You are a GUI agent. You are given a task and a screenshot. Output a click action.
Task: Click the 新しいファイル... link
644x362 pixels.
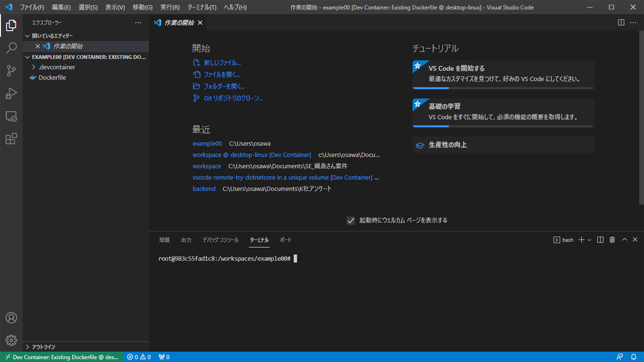click(x=222, y=63)
